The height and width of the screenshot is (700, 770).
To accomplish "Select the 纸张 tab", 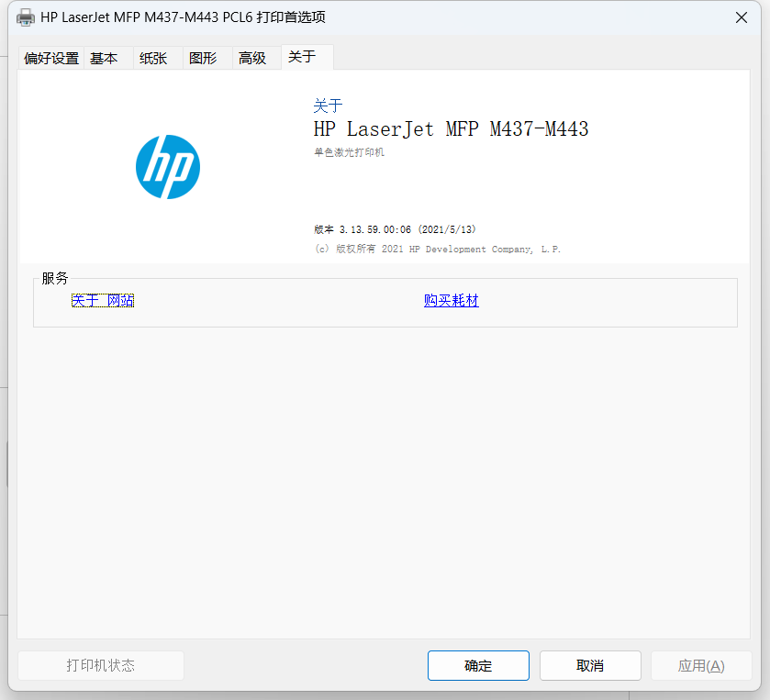I will 154,57.
